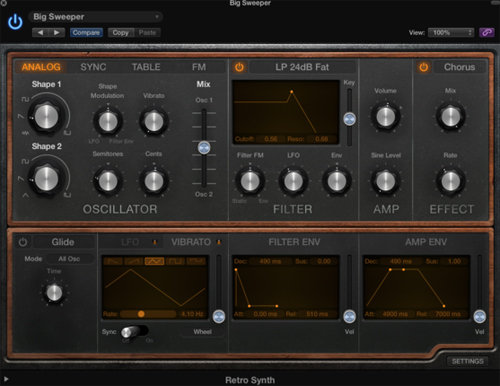
Task: Click the Filter Env Rel 510 ms field
Action: click(x=317, y=314)
